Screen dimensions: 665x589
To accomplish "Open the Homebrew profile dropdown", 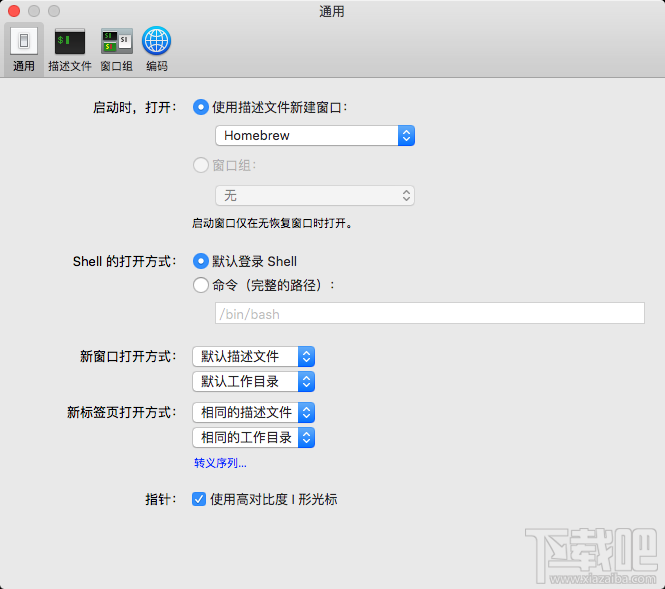I will pos(315,136).
